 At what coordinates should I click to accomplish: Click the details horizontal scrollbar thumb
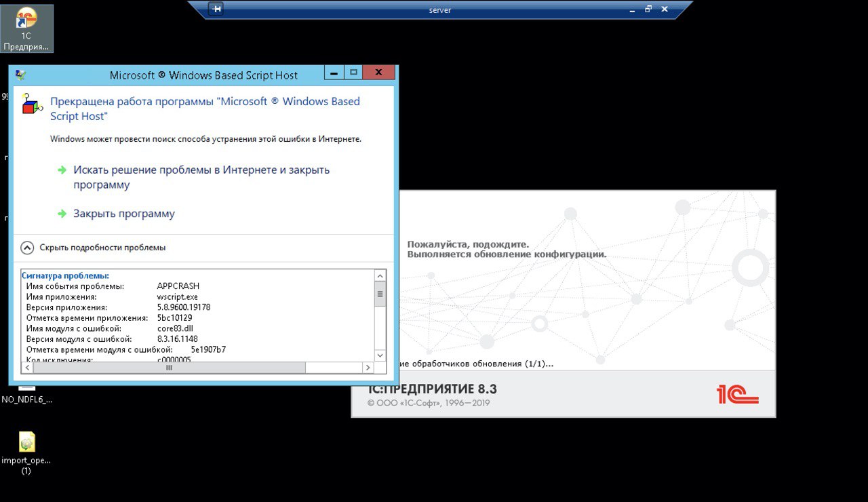pos(169,367)
